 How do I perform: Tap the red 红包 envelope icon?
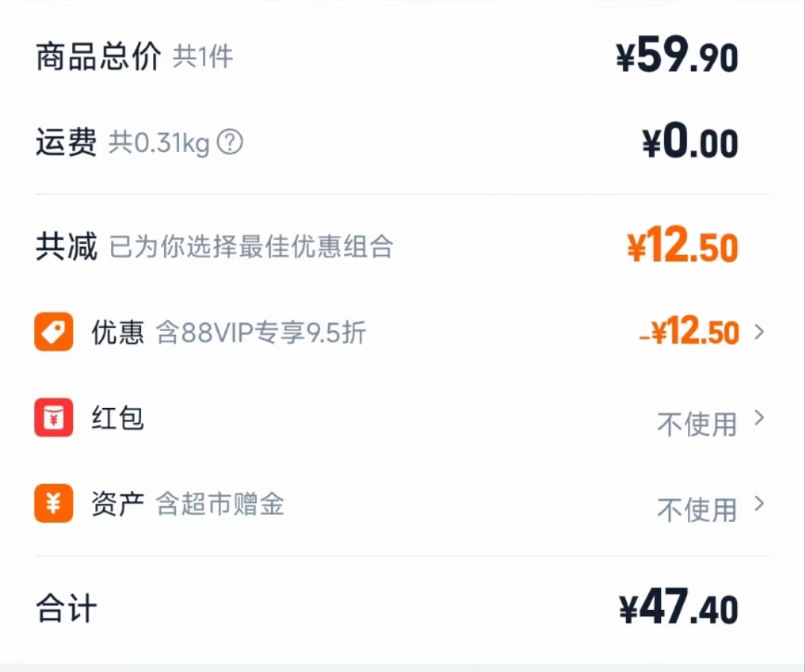(54, 418)
